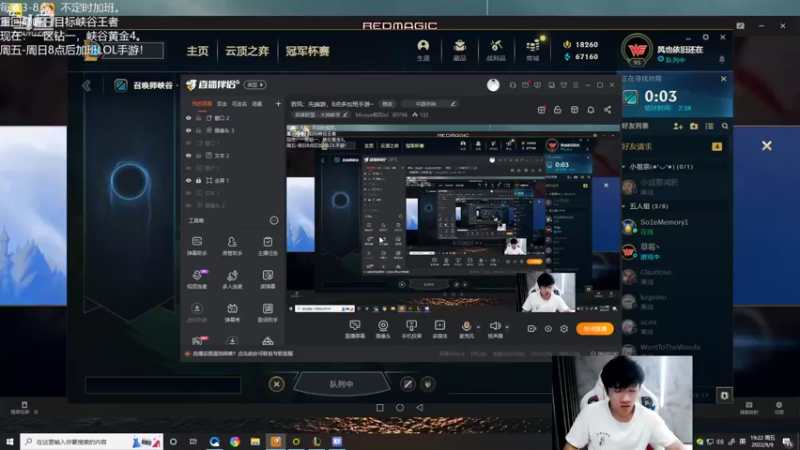Viewport: 800px width, 450px height.
Task: Add new scene with plus button
Action: (278, 104)
